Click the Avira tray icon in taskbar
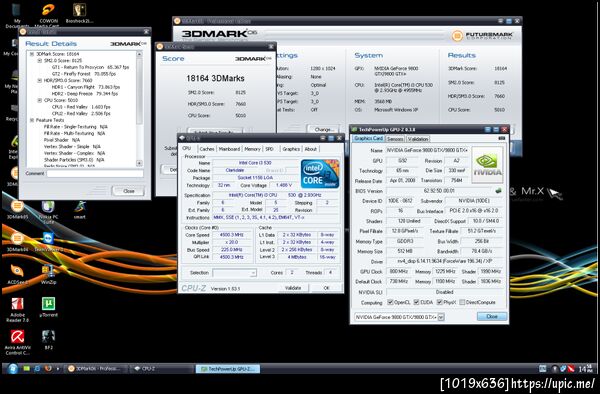This screenshot has height=394, width=600. (x=571, y=369)
